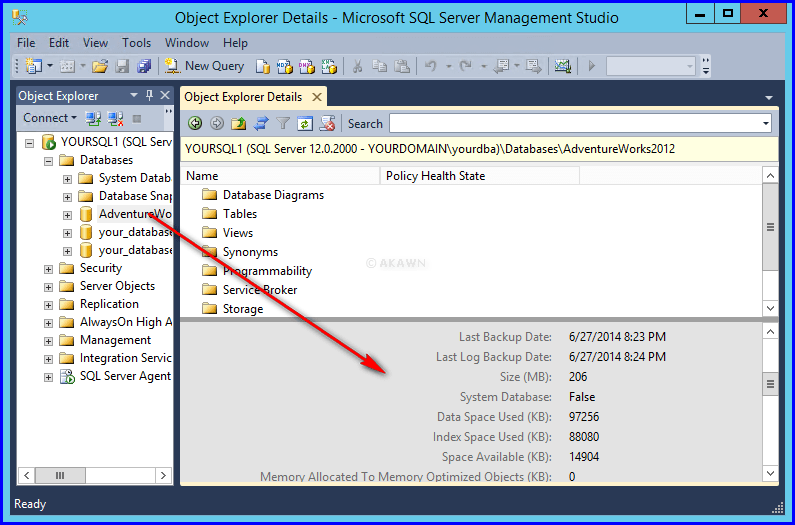Click the Analysis Services DMX Query icon

point(307,66)
